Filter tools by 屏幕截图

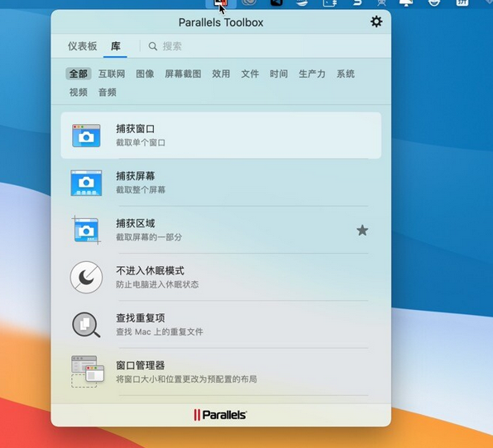(183, 74)
